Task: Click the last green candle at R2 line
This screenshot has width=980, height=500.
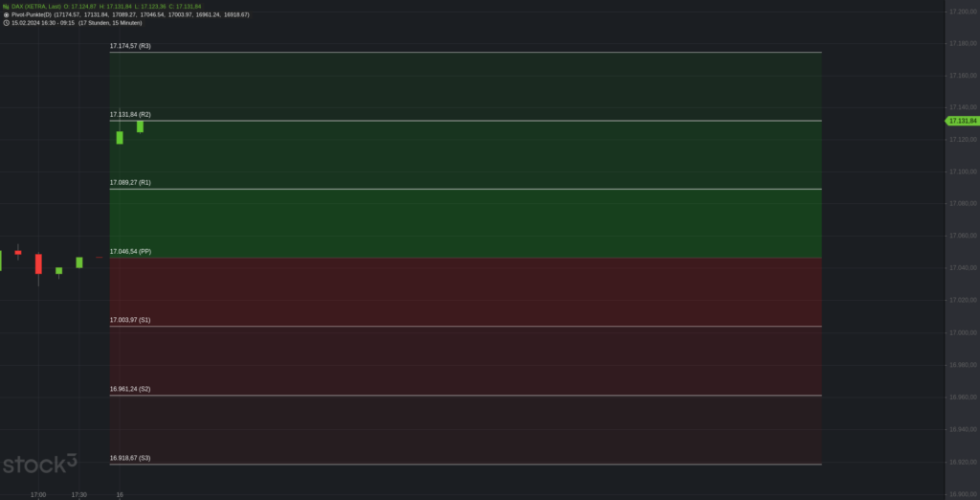Action: [x=140, y=126]
